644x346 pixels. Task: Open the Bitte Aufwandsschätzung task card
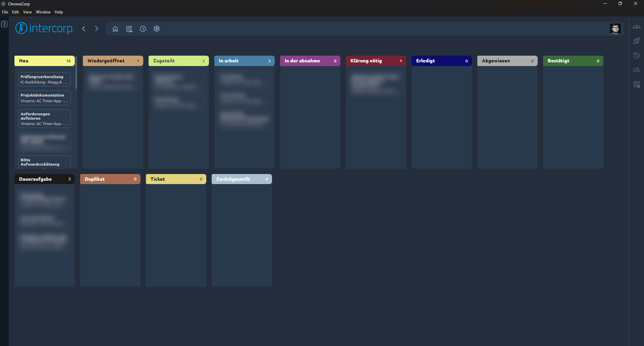click(x=45, y=162)
